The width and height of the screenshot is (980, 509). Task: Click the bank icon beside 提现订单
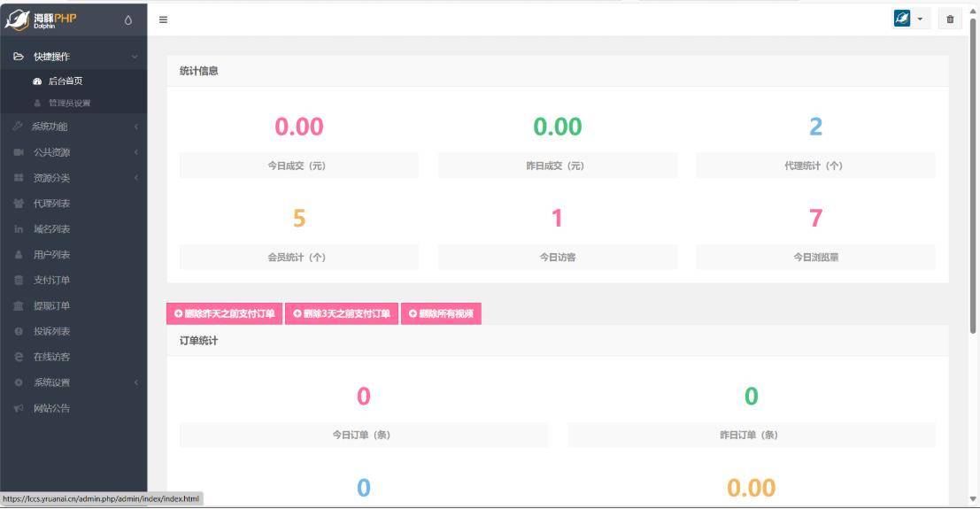[x=19, y=305]
